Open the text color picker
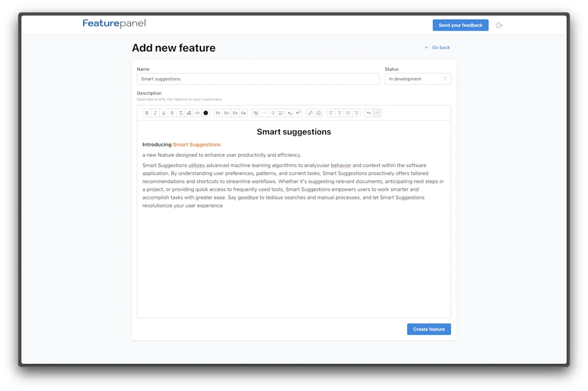 pos(206,113)
